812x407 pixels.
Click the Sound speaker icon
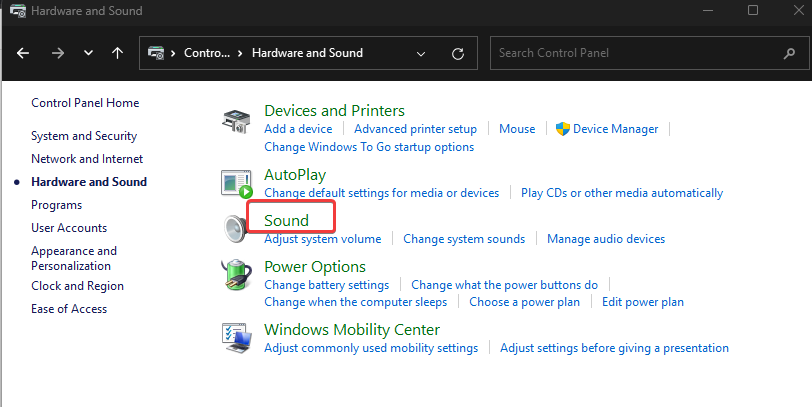236,228
